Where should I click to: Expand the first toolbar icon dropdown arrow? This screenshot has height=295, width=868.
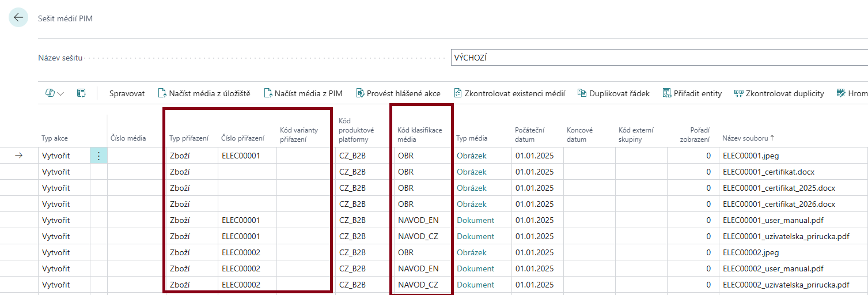(x=60, y=93)
